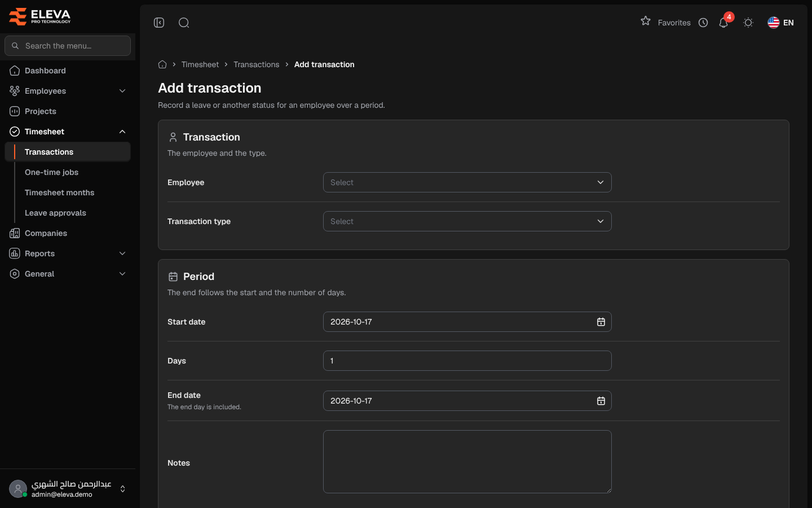Collapse the sidebar panel icon
Viewport: 812px width, 508px height.
[x=159, y=23]
